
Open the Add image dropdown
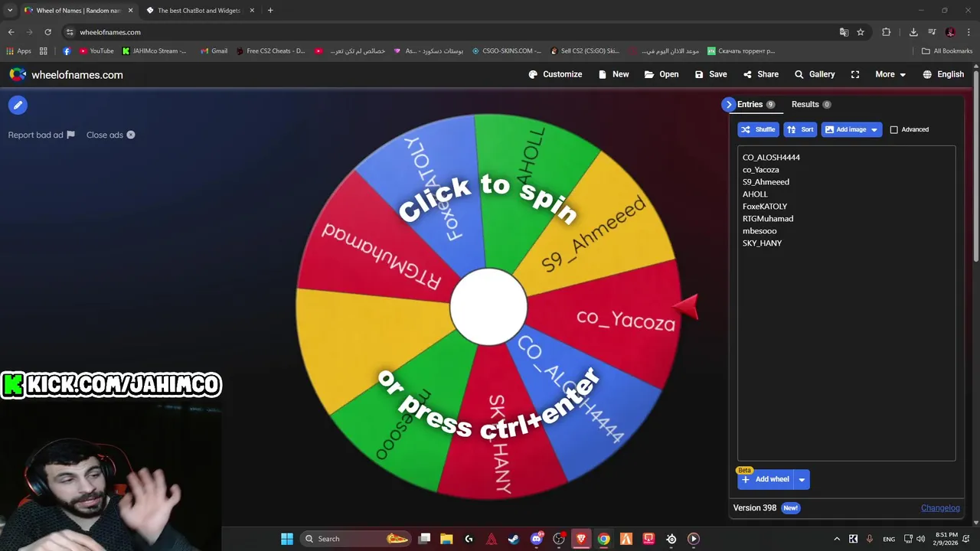tap(851, 129)
